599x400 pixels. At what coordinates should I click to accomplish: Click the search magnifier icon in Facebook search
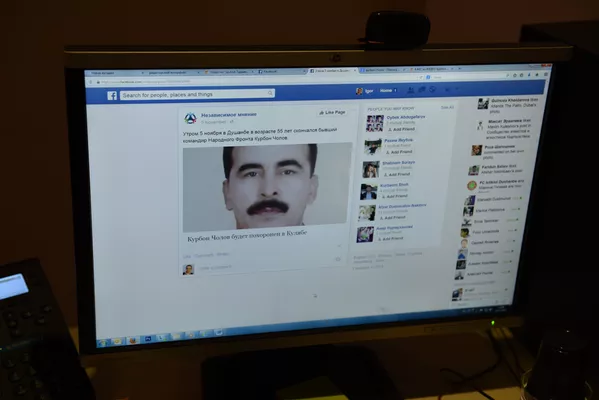coord(270,93)
